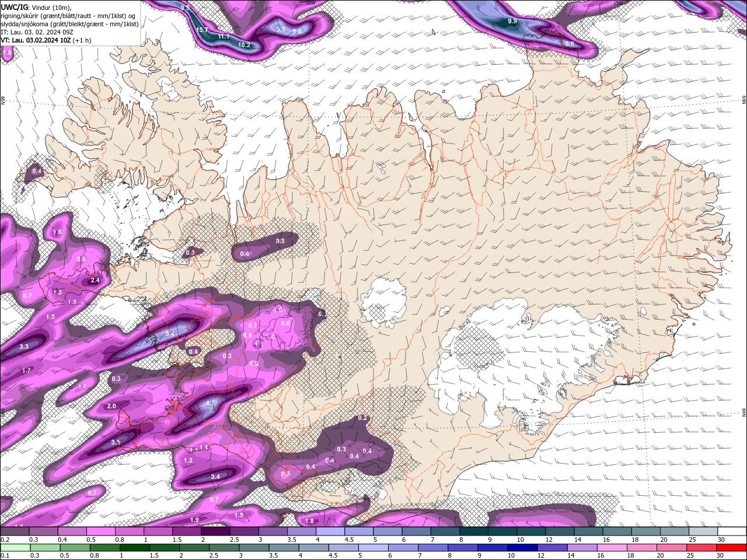Viewport: 747px width, 560px height.
Task: Click the 'UWC/IG: Vindur (10m)' title line
Action: click(x=36, y=6)
